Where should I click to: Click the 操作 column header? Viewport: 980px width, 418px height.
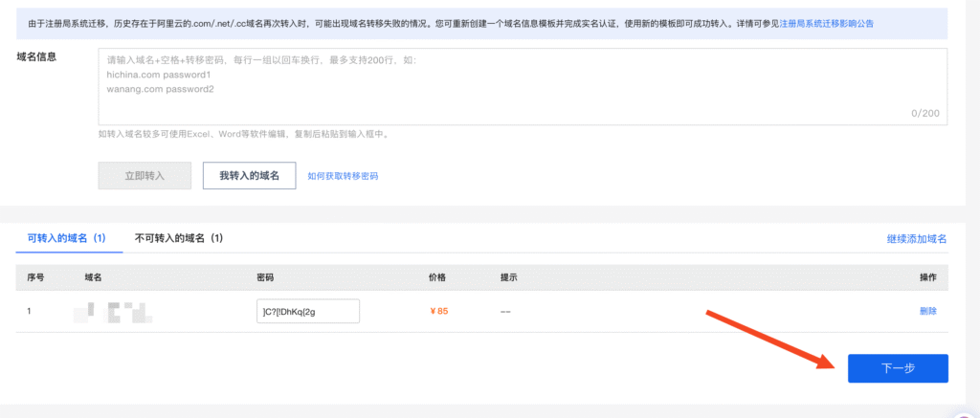click(926, 277)
